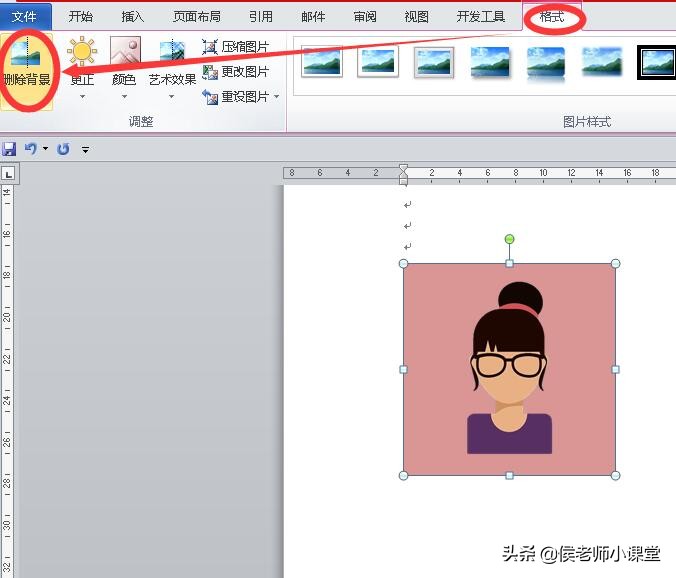676x578 pixels.
Task: Expand the 艺术效果 dropdown arrow
Action: [172, 97]
